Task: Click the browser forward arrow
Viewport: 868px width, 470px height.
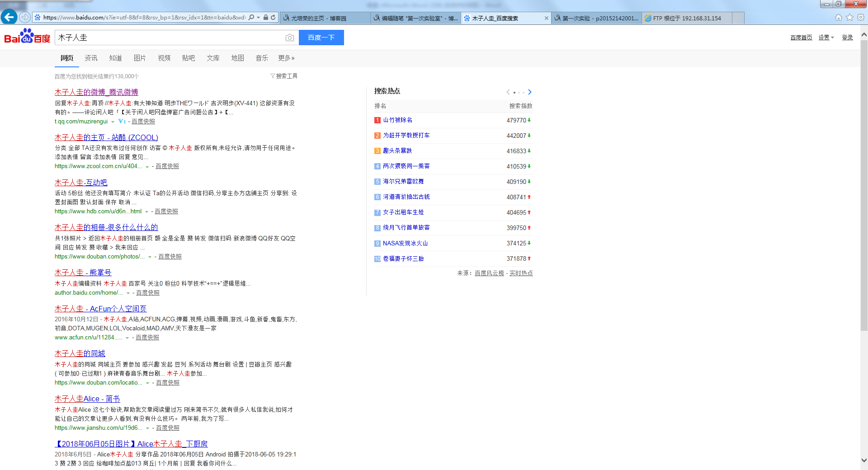Action: tap(25, 17)
